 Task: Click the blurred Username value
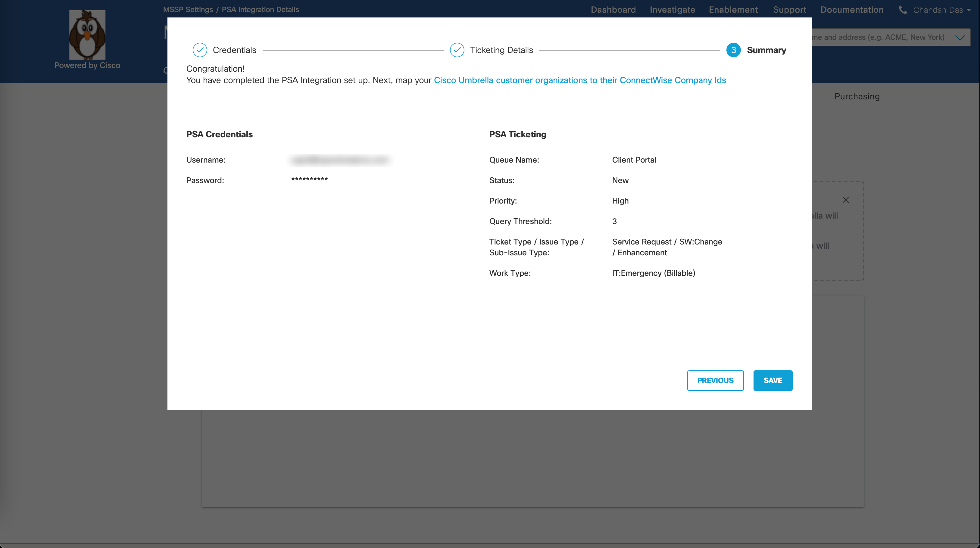[340, 160]
